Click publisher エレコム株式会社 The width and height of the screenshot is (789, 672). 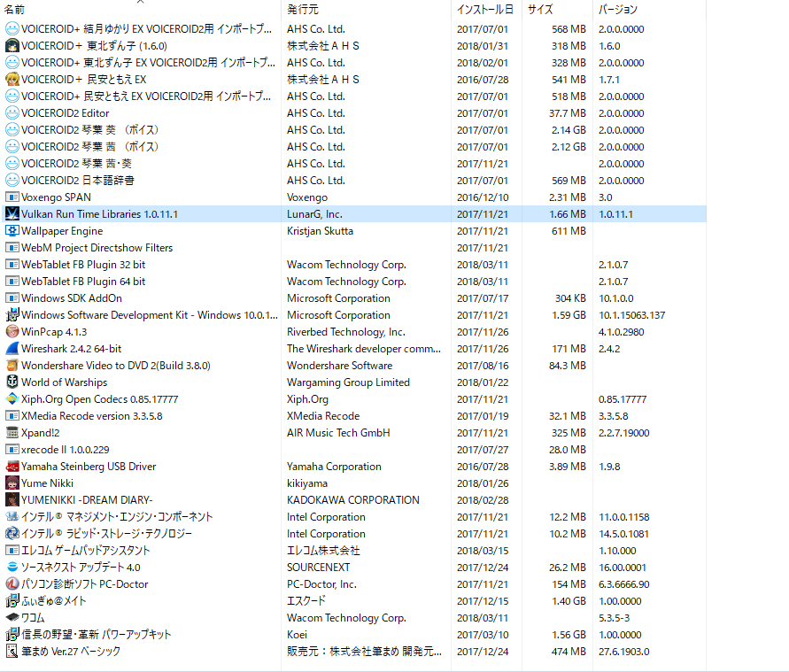coord(323,551)
